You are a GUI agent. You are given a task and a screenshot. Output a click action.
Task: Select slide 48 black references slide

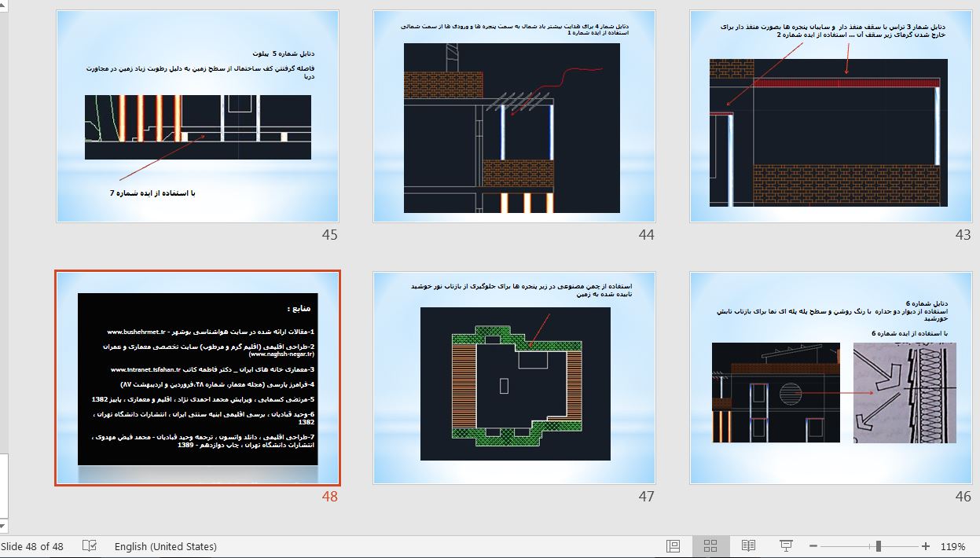coord(197,377)
